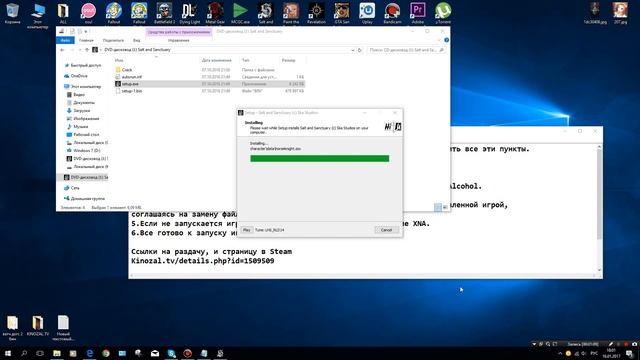Click the Play button in Setup installer

(246, 230)
